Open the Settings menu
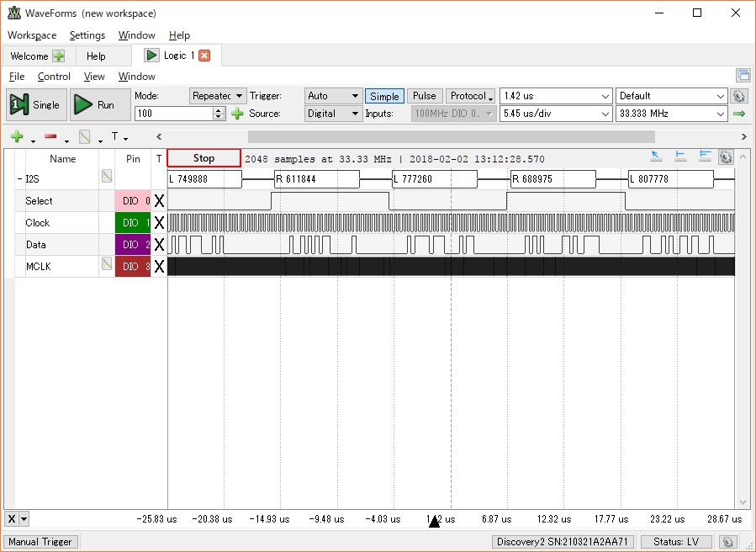 [87, 35]
